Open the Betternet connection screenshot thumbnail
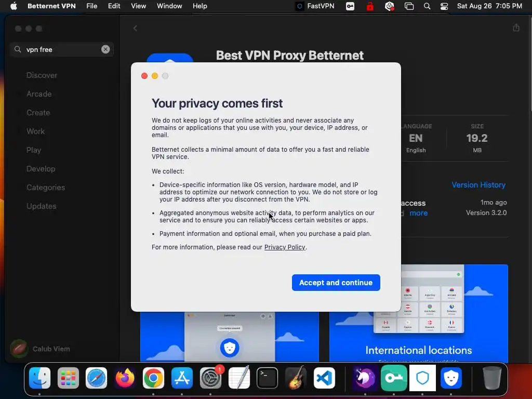532x399 pixels. pos(229,337)
